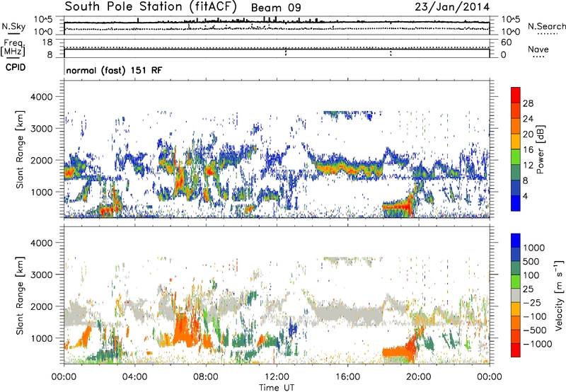The height and width of the screenshot is (392, 566).
Task: Click '1000' on velocity panel range axis
Action: tap(41, 338)
